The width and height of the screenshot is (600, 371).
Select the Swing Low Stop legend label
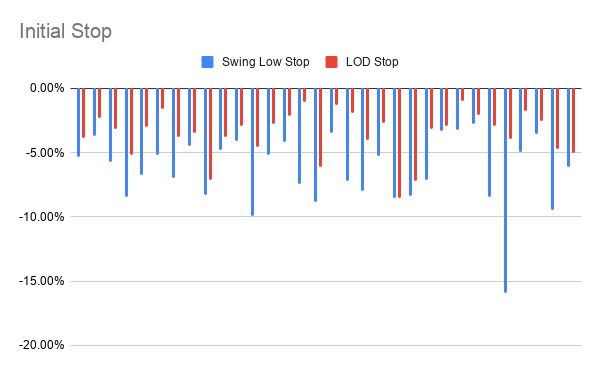(x=266, y=62)
